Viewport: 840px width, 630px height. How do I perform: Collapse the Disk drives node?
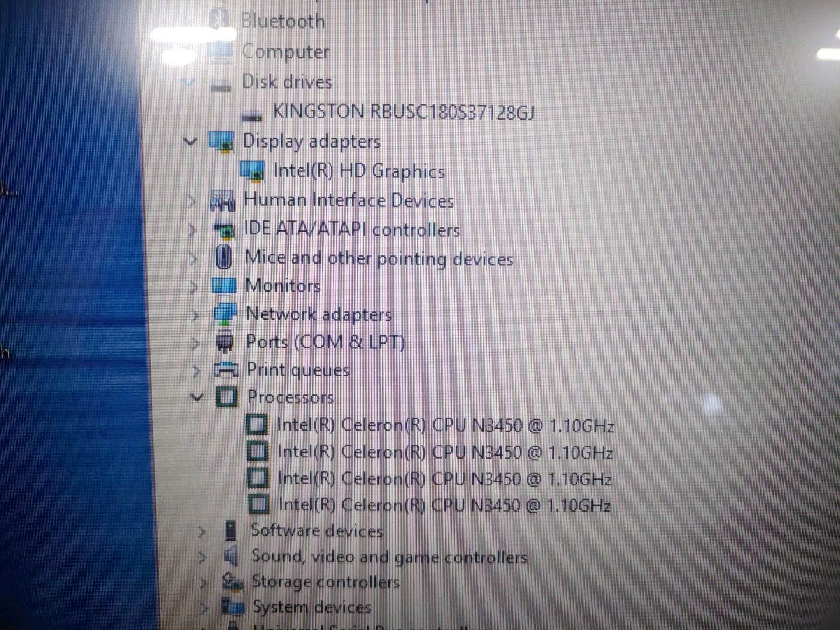[188, 82]
